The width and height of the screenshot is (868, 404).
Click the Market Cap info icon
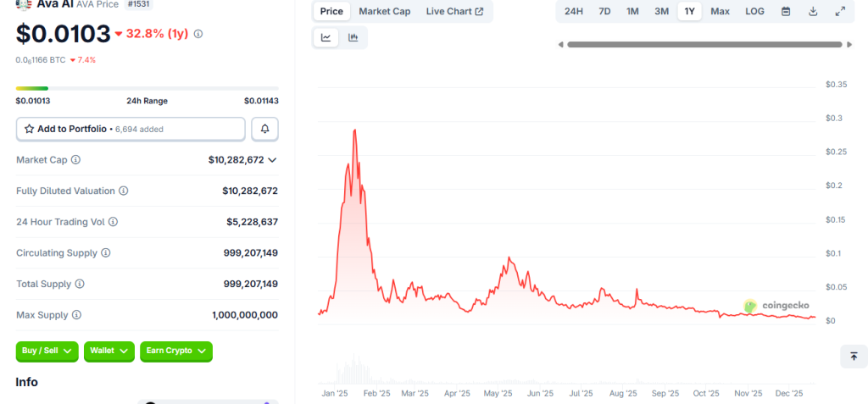click(x=76, y=160)
